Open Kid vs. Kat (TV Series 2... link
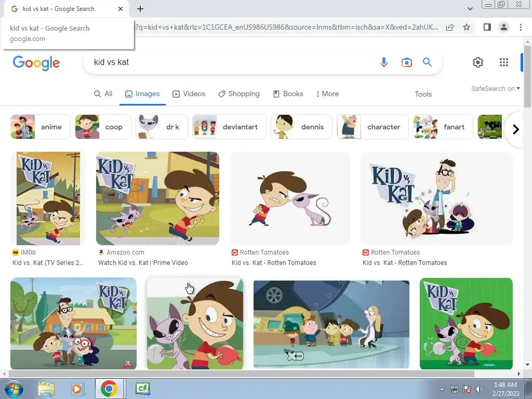532x399 pixels. (48, 263)
